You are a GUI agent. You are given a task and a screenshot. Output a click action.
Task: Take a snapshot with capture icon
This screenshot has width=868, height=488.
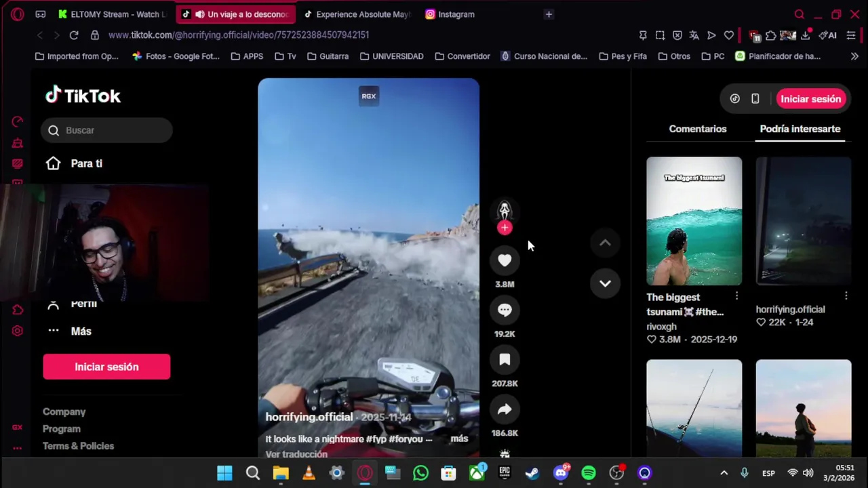[660, 35]
